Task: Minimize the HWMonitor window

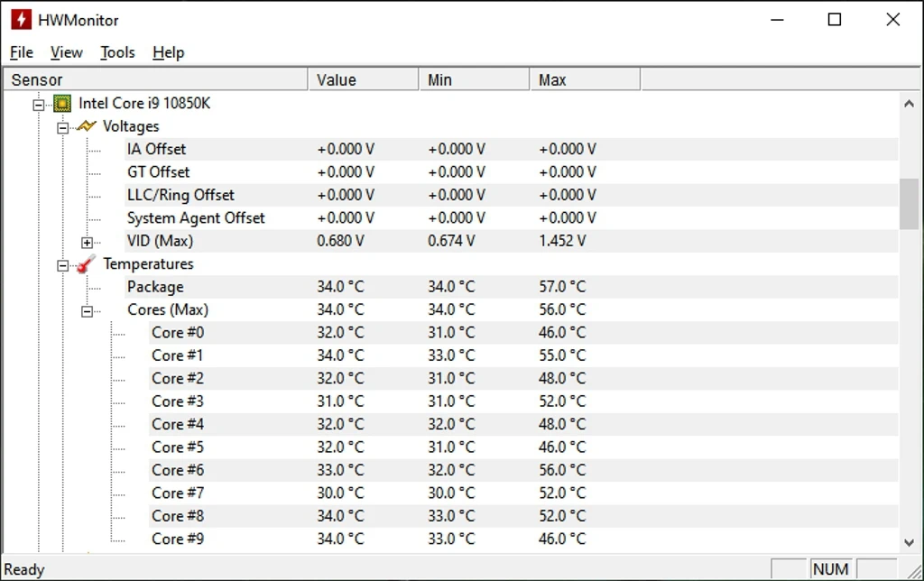Action: (777, 20)
